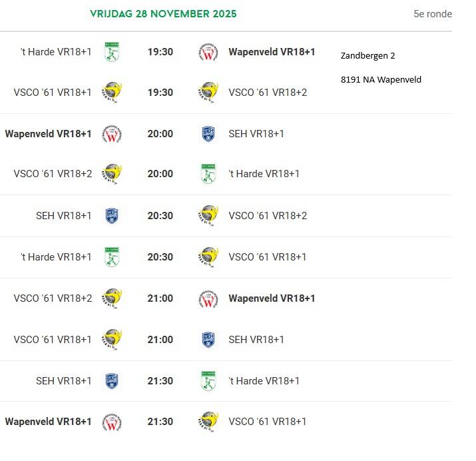Click SEH logo in the 20:30 match
Screen dimensions: 476x461
click(x=112, y=216)
